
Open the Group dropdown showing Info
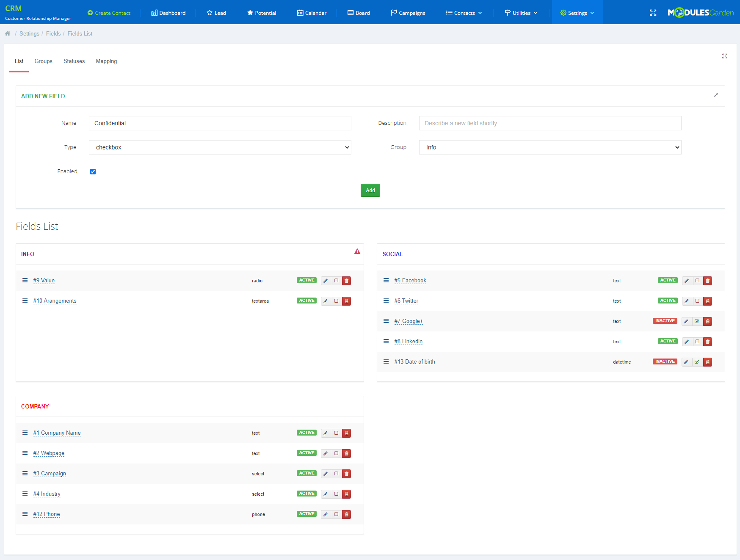click(549, 147)
